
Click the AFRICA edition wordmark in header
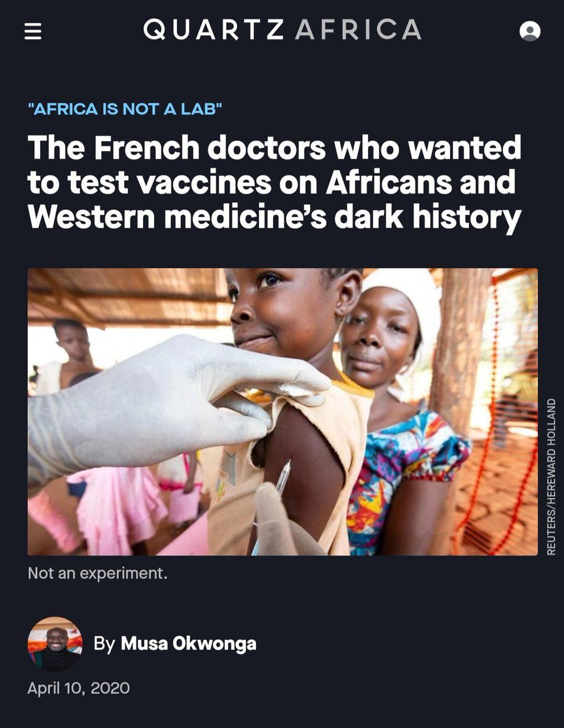[x=358, y=30]
